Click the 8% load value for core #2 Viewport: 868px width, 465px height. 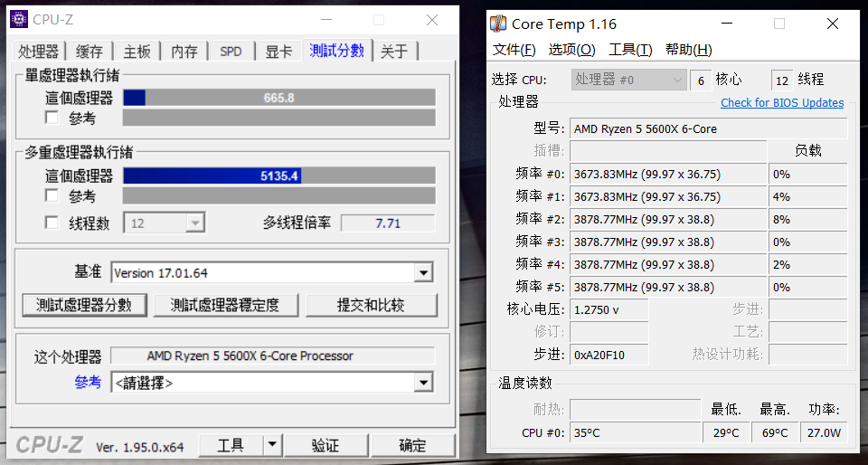click(x=808, y=219)
